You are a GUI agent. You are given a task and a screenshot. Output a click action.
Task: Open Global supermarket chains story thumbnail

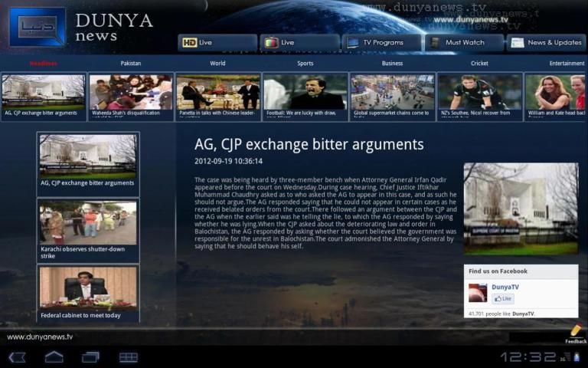coord(393,97)
